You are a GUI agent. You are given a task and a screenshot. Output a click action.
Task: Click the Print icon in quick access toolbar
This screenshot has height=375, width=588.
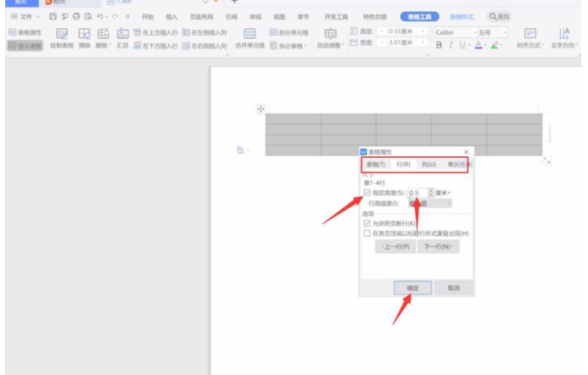pyautogui.click(x=76, y=16)
